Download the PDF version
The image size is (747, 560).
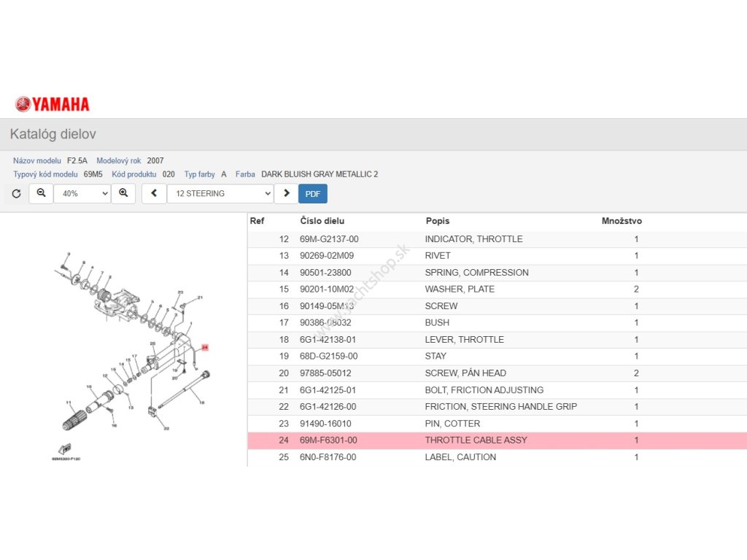tap(312, 193)
